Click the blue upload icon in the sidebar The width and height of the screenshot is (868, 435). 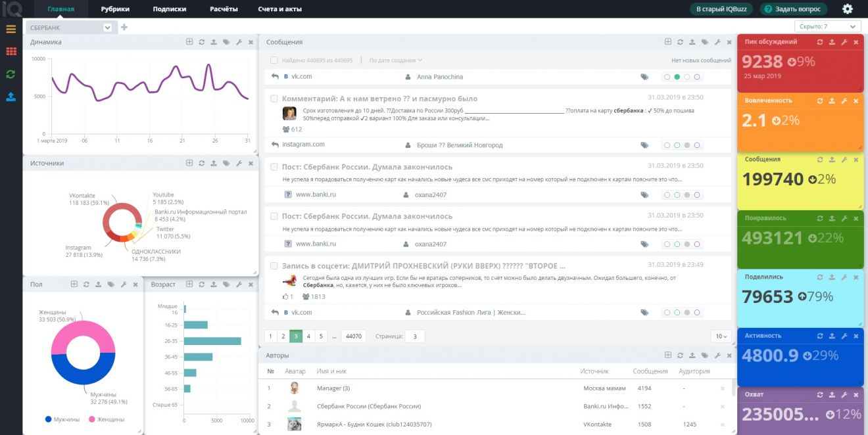(x=11, y=97)
